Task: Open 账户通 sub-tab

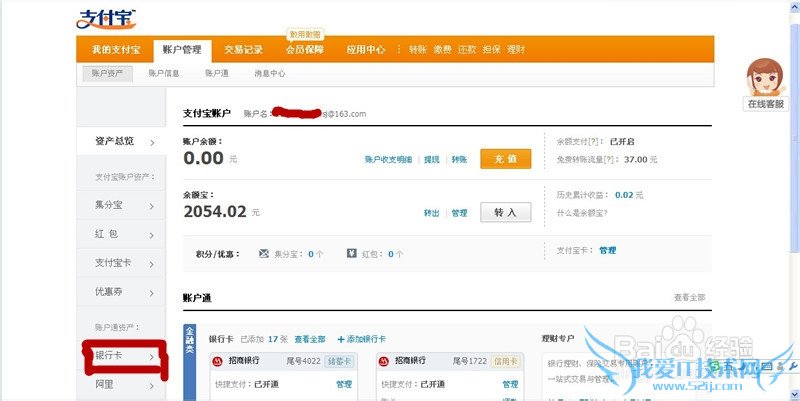Action: pos(217,73)
